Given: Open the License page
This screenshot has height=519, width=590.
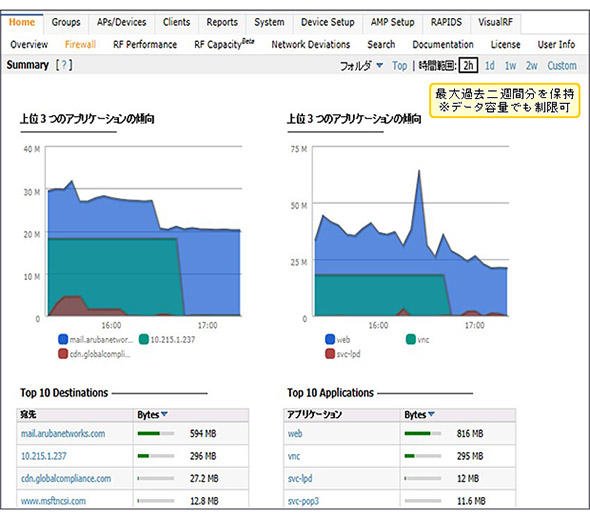Looking at the screenshot, I should 505,44.
